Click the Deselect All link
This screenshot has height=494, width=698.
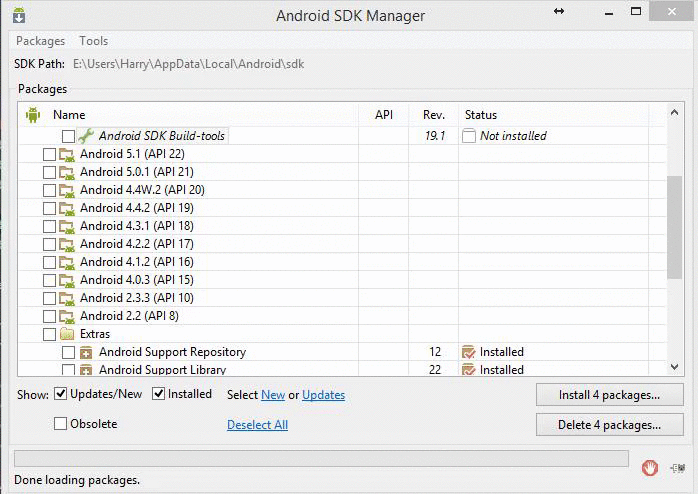257,425
